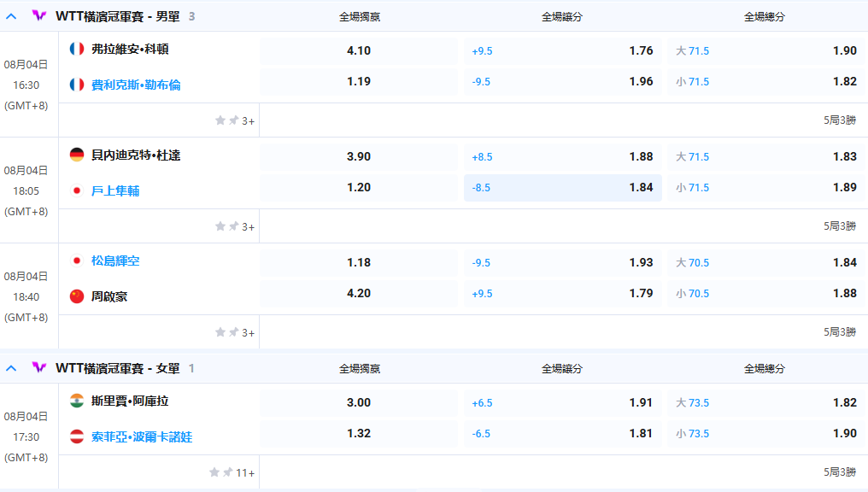Click 全場獨贏 header in 女單 section
The width and height of the screenshot is (868, 492).
click(x=360, y=369)
